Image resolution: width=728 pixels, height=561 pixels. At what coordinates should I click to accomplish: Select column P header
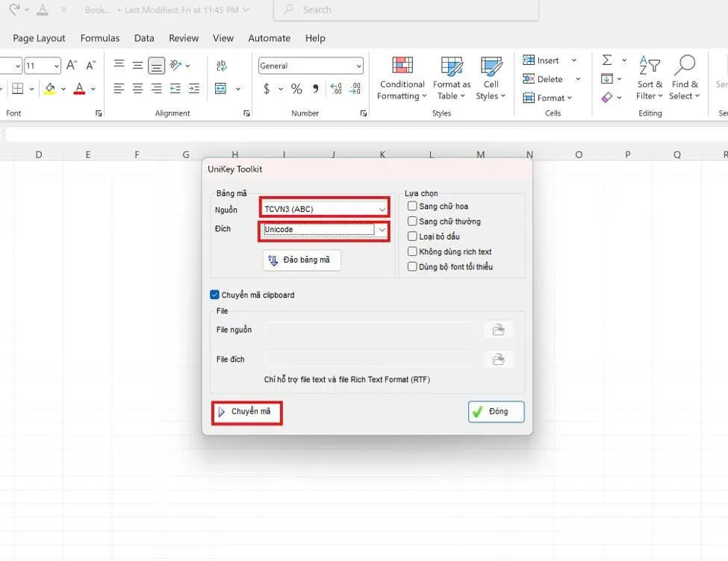coord(628,154)
